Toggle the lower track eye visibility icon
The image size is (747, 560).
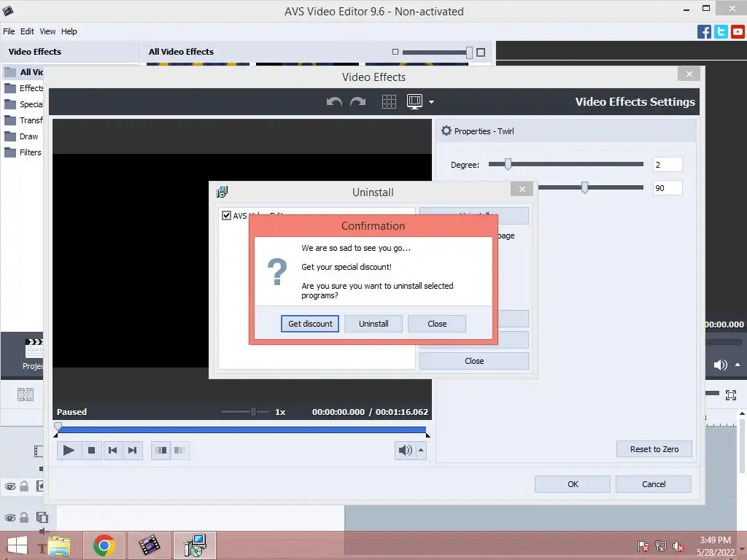point(10,518)
